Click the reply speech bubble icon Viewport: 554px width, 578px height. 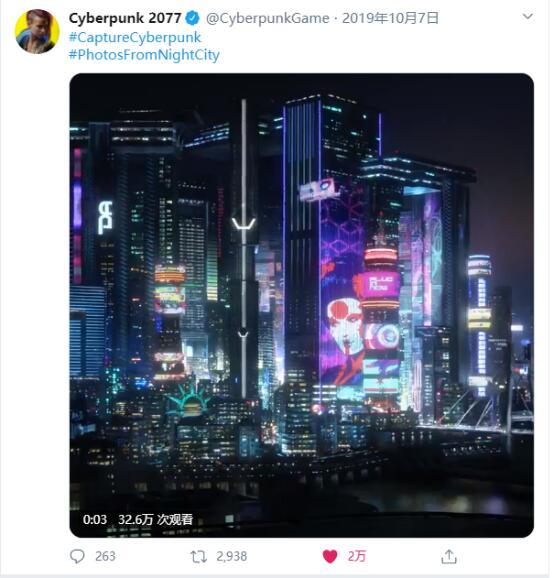pos(77,556)
